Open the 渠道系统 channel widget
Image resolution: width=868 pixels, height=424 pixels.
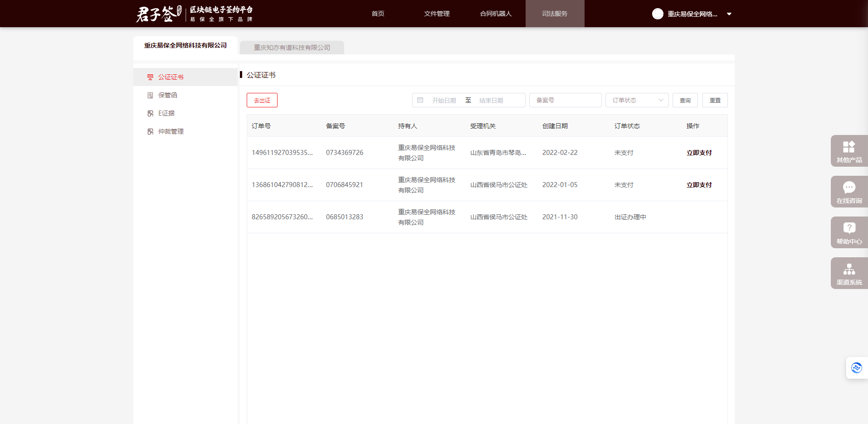tap(849, 273)
